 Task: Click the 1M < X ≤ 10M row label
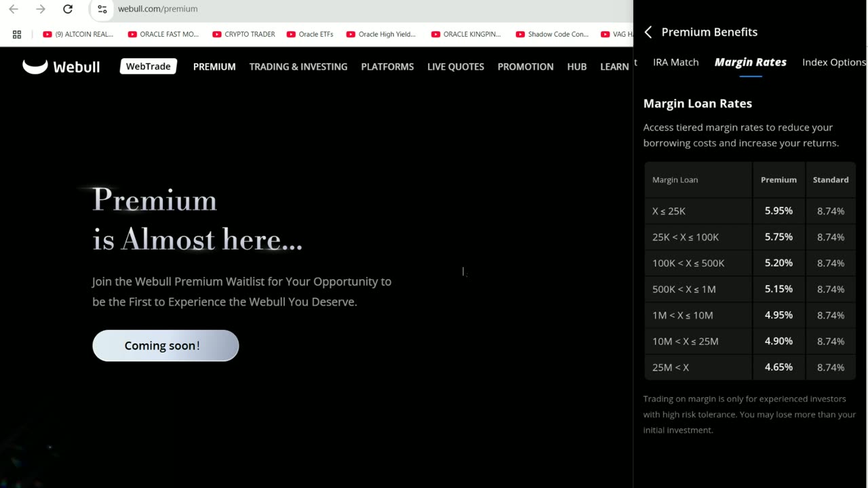[683, 315]
